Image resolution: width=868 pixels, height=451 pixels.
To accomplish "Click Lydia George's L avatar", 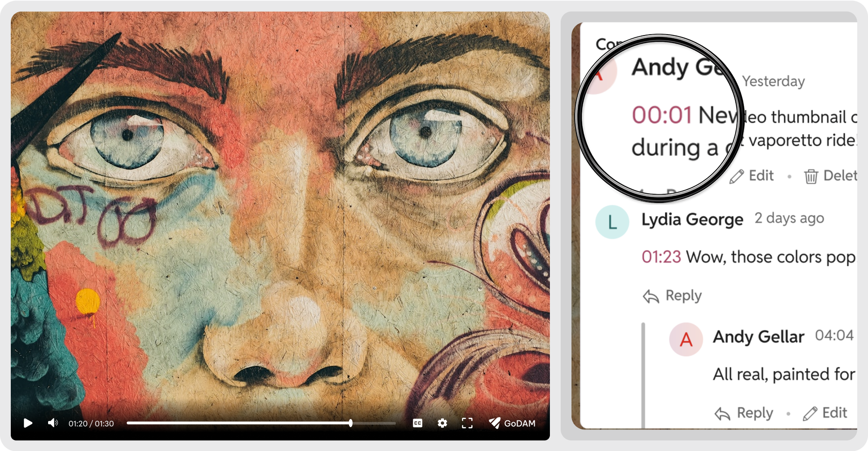I will point(612,222).
